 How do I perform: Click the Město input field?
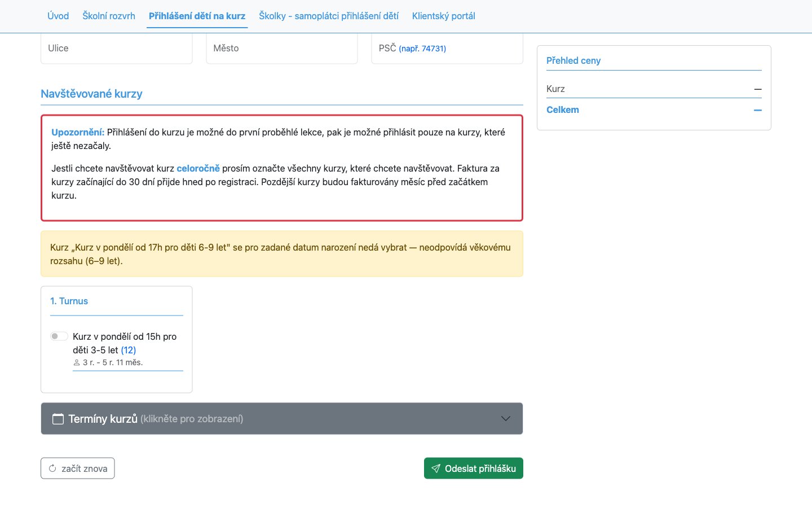282,49
